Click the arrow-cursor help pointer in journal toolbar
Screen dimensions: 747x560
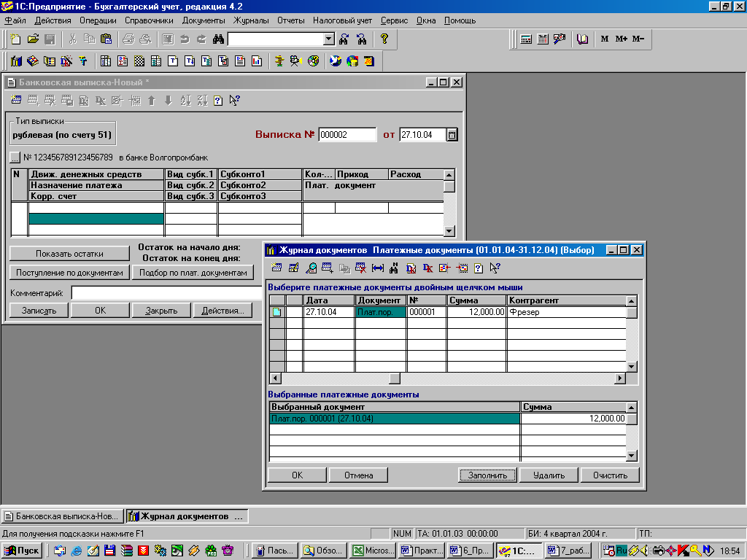point(495,268)
